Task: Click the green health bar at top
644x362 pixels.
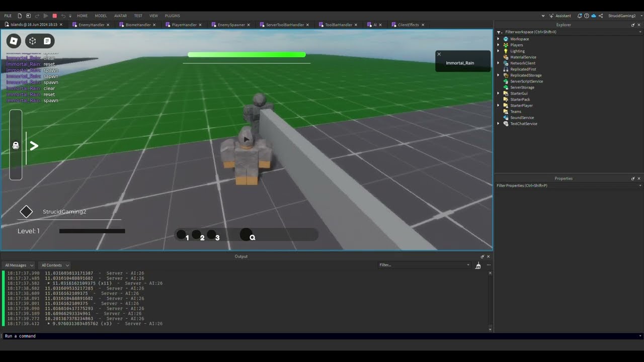Action: [x=247, y=55]
